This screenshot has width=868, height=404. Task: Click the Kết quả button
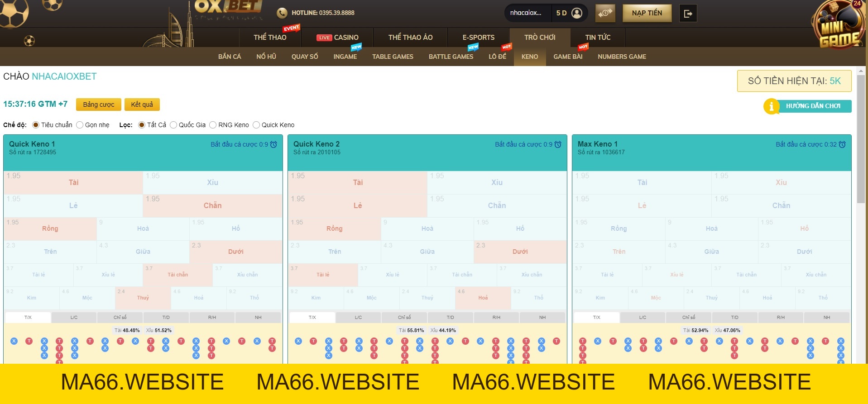142,105
